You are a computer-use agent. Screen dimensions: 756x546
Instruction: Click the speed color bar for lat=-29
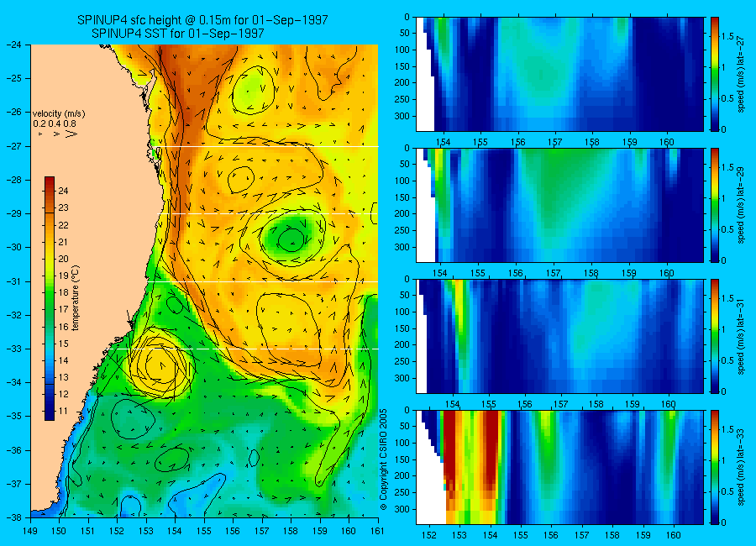[x=715, y=205]
